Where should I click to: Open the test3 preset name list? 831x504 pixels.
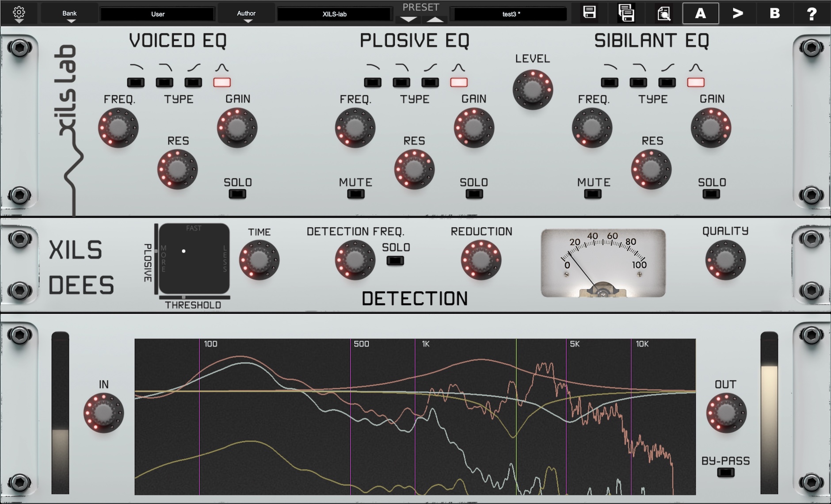tap(511, 14)
